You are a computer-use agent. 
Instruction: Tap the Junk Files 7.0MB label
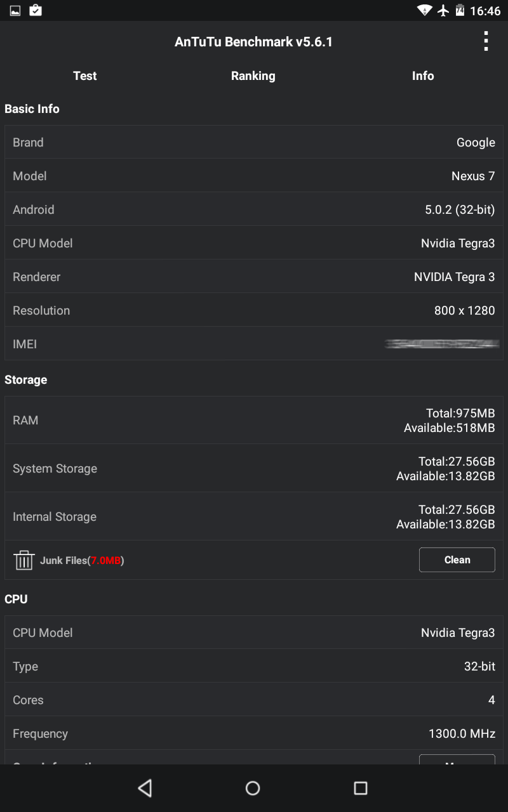(82, 560)
